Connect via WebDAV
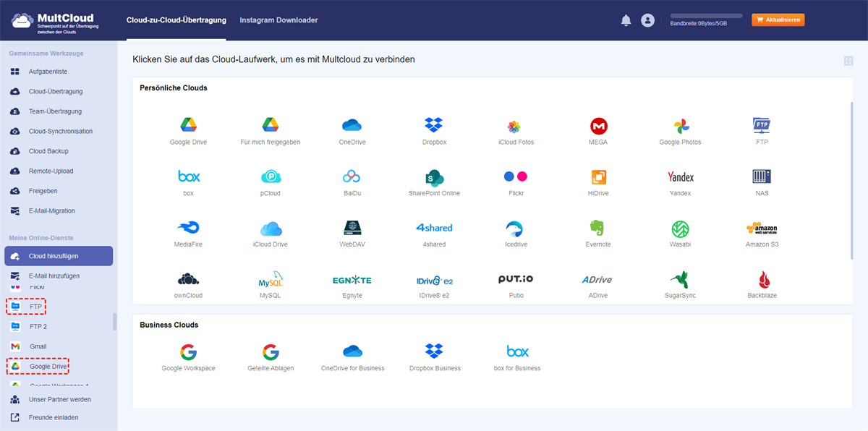This screenshot has height=431, width=868. 352,234
